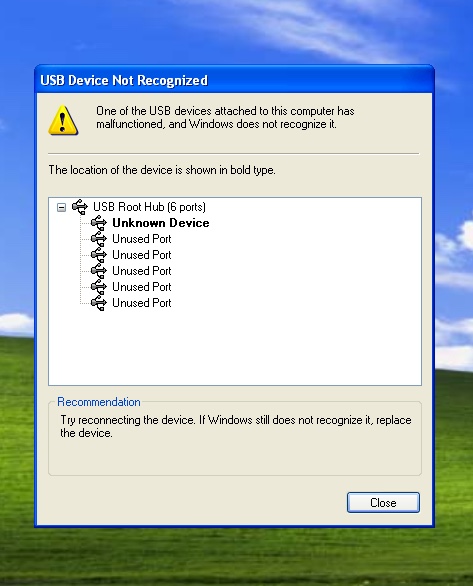
Task: Select the last Unused Port label
Action: point(142,303)
